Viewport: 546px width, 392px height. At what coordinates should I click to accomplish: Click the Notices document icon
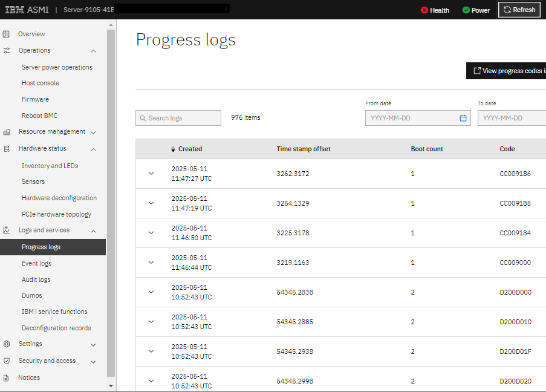6,377
